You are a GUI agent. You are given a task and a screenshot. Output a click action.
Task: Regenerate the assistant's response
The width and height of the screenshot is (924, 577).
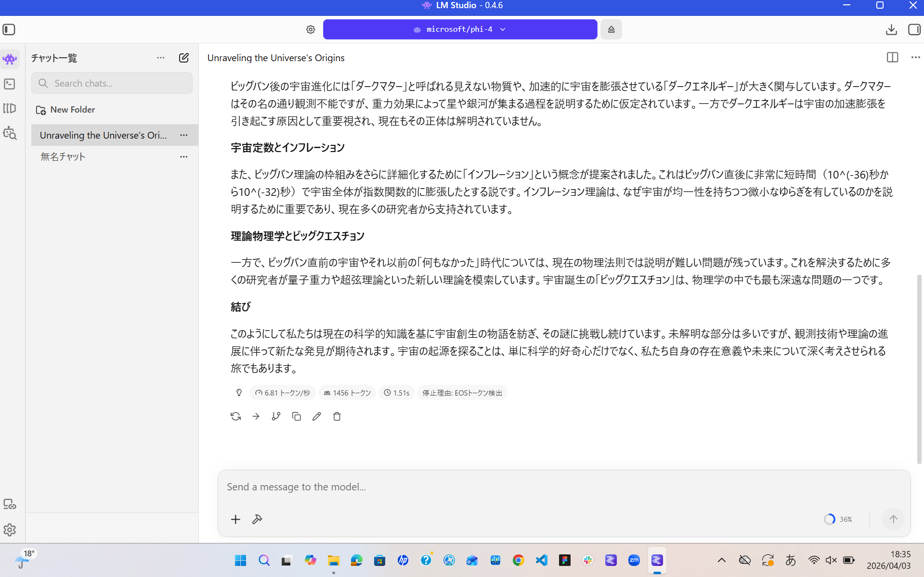[x=235, y=416]
